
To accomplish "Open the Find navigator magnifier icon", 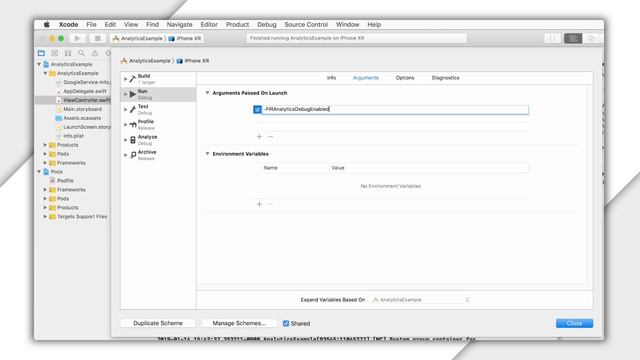I will [x=82, y=53].
